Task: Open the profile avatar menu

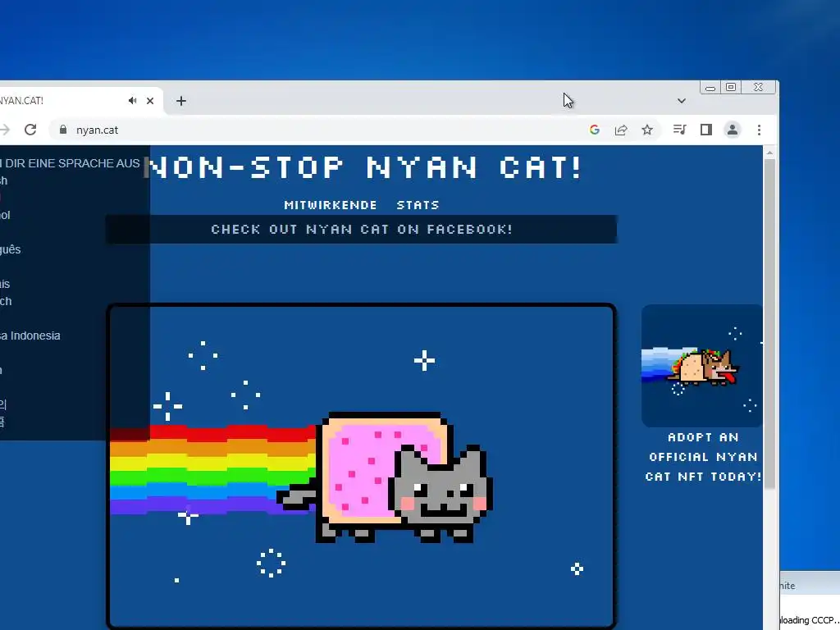Action: click(x=733, y=130)
